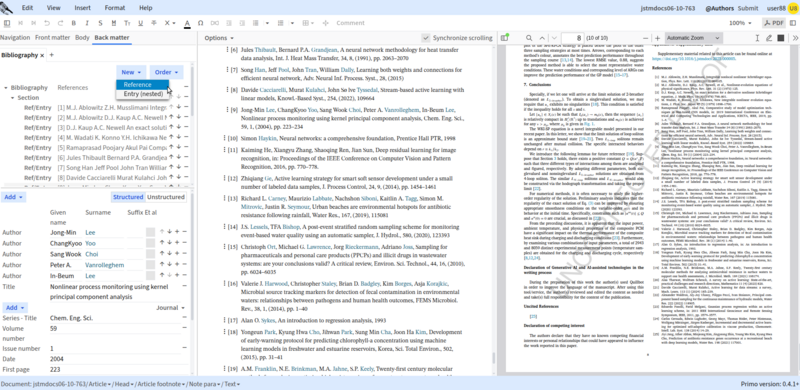
Task: Open the special character Omega tool
Action: click(x=201, y=23)
